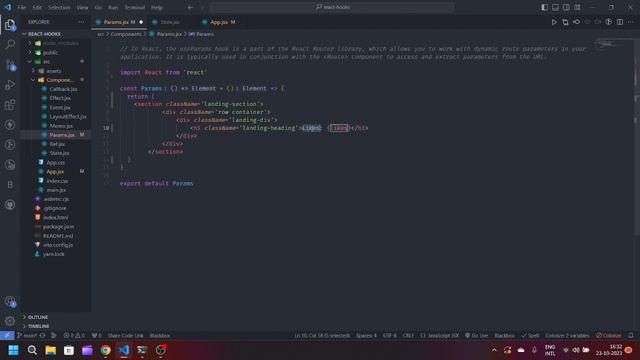Open the Explorer view in the activity bar
This screenshot has height=360, width=640.
point(10,25)
